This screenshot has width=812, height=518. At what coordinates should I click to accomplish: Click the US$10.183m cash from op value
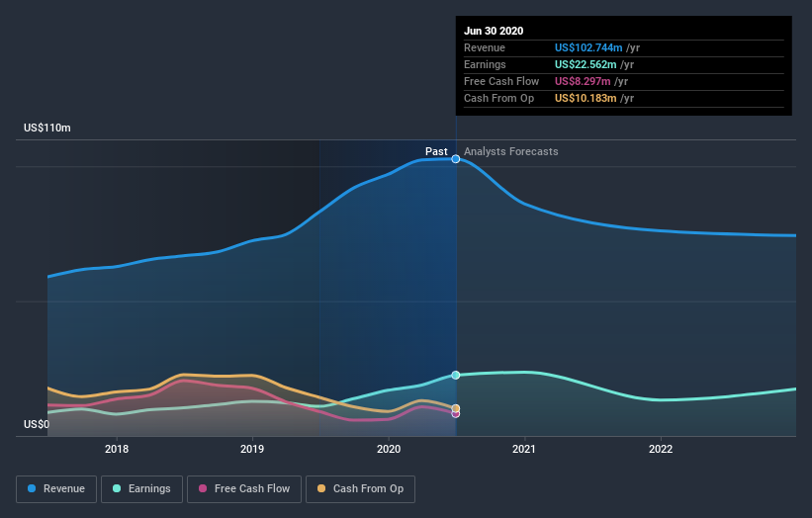586,98
